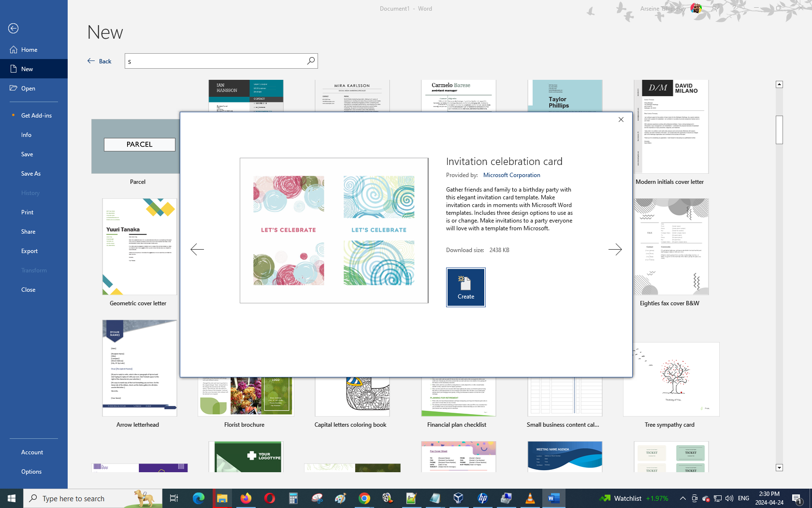Viewport: 812px width, 508px height.
Task: Show previous template with left arrow
Action: click(x=197, y=250)
